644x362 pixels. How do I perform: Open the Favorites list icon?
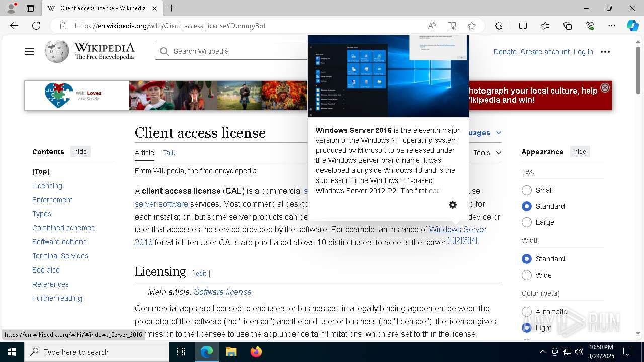(545, 26)
